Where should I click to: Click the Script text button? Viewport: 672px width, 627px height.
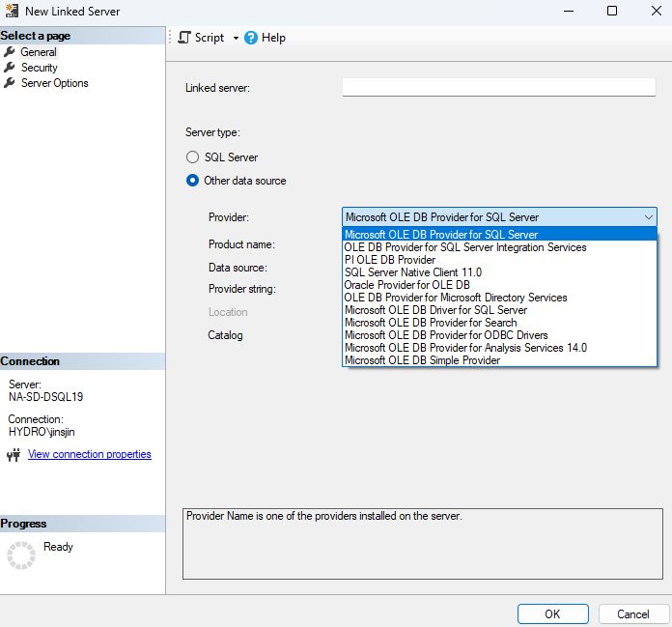click(210, 38)
